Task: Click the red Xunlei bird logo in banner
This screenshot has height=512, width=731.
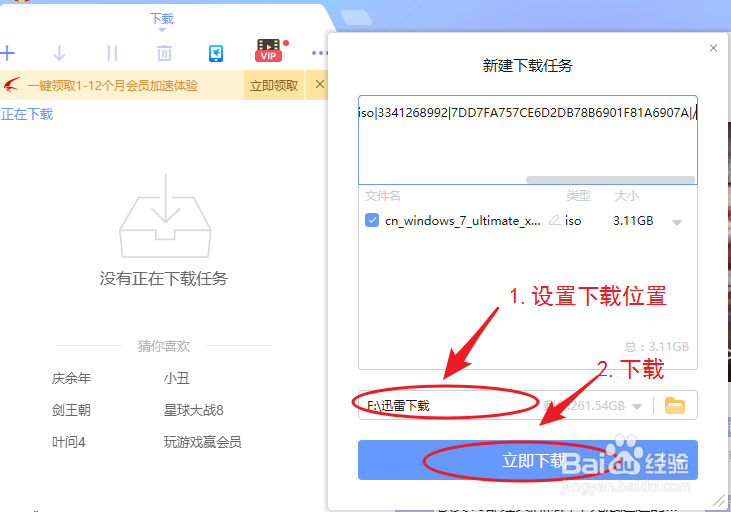Action: click(x=12, y=85)
